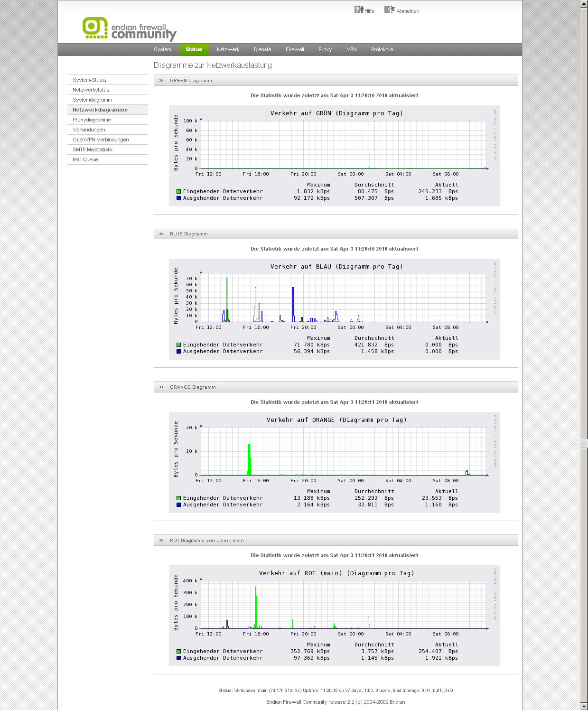The width and height of the screenshot is (588, 710).
Task: Collapse the ORANGE Diagramm section arrow
Action: click(x=161, y=387)
